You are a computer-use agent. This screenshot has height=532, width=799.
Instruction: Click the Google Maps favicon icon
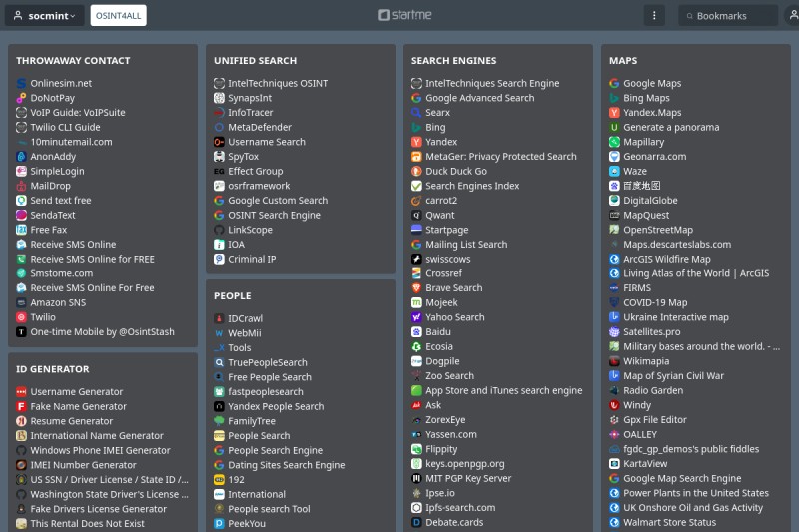(615, 84)
